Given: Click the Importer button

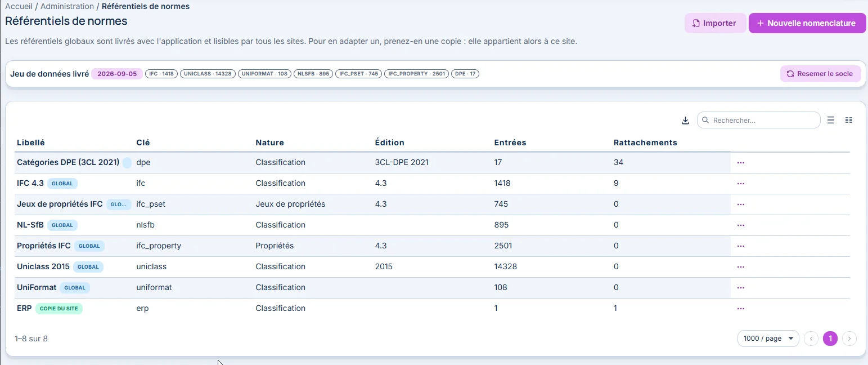Looking at the screenshot, I should (x=715, y=23).
